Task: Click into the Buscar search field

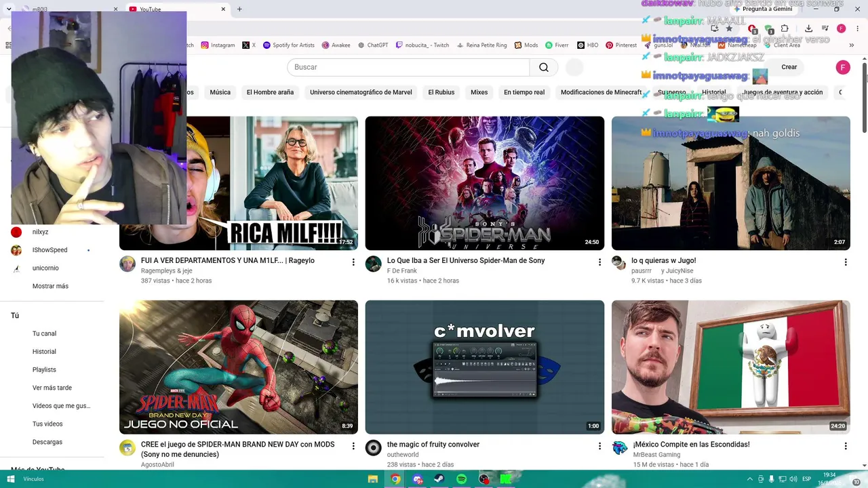Action: pos(408,67)
